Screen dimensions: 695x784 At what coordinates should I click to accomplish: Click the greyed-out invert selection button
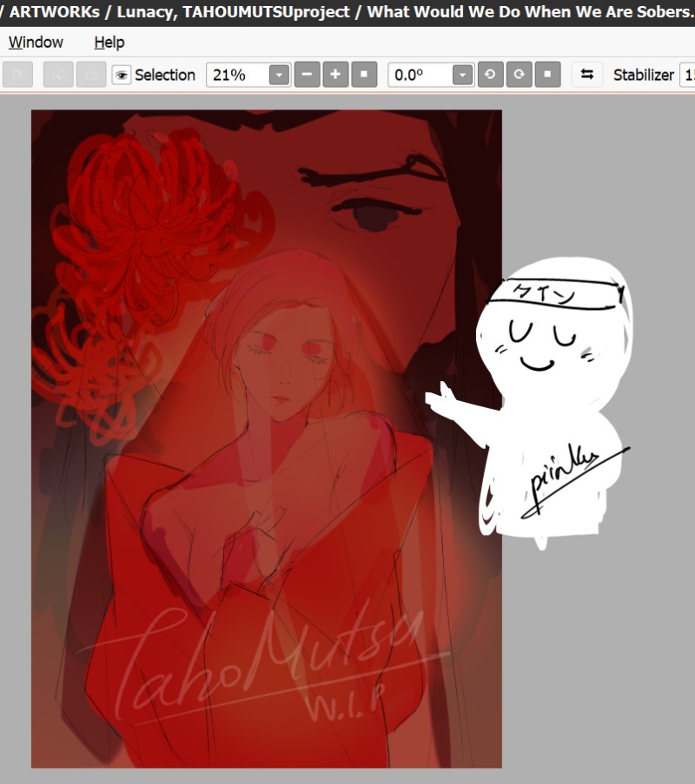(x=90, y=75)
